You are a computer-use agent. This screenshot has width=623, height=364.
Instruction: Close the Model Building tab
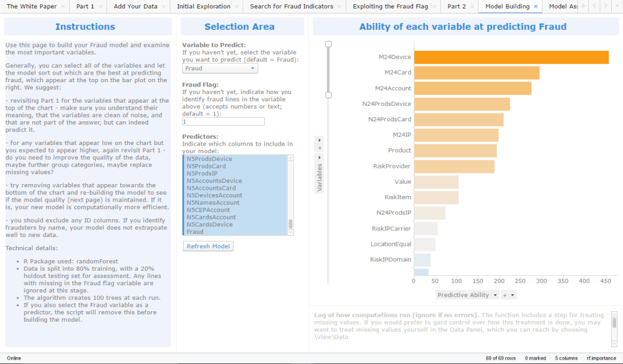(x=536, y=6)
